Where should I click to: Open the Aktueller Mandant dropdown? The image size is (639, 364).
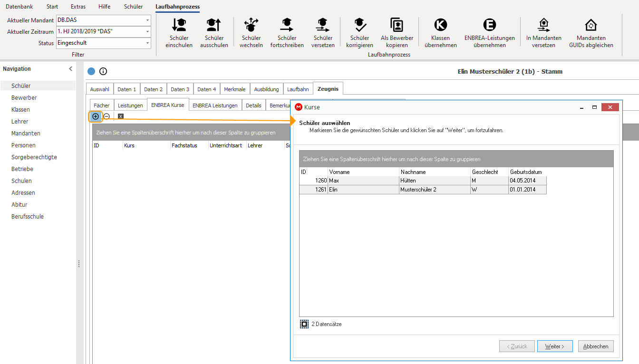point(147,20)
